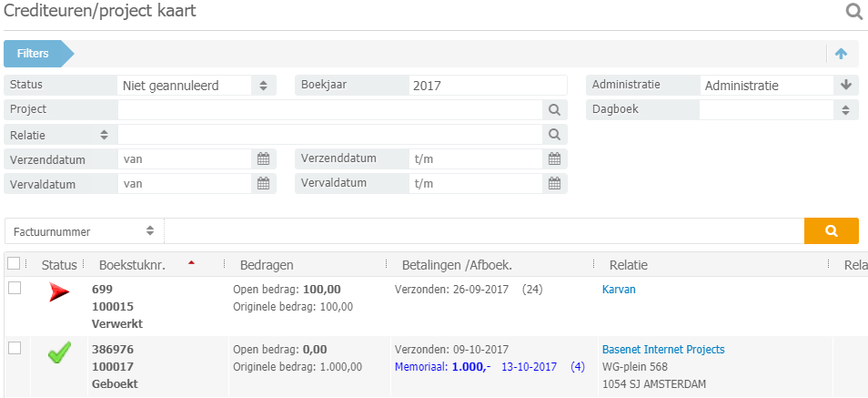Open calendar for Verzenddatum van
Viewport: 868px width, 398px height.
click(263, 158)
